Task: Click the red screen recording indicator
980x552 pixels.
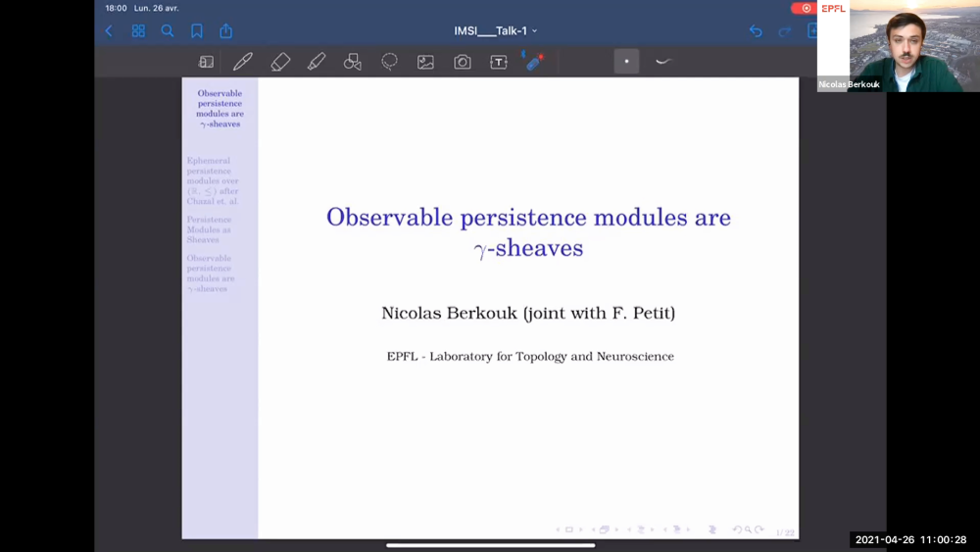Action: [x=804, y=8]
